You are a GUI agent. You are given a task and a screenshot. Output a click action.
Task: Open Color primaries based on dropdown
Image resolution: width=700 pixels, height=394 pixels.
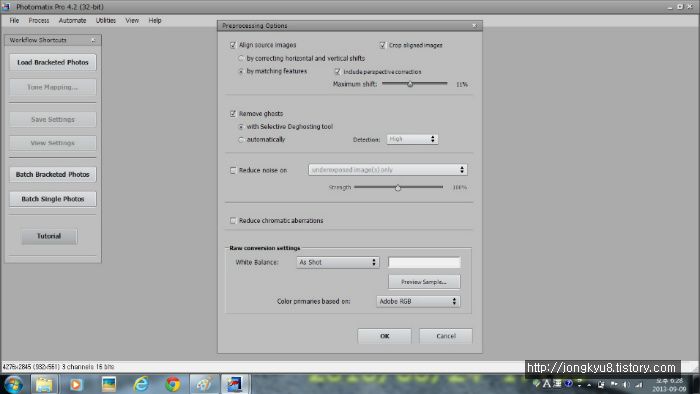(x=418, y=302)
